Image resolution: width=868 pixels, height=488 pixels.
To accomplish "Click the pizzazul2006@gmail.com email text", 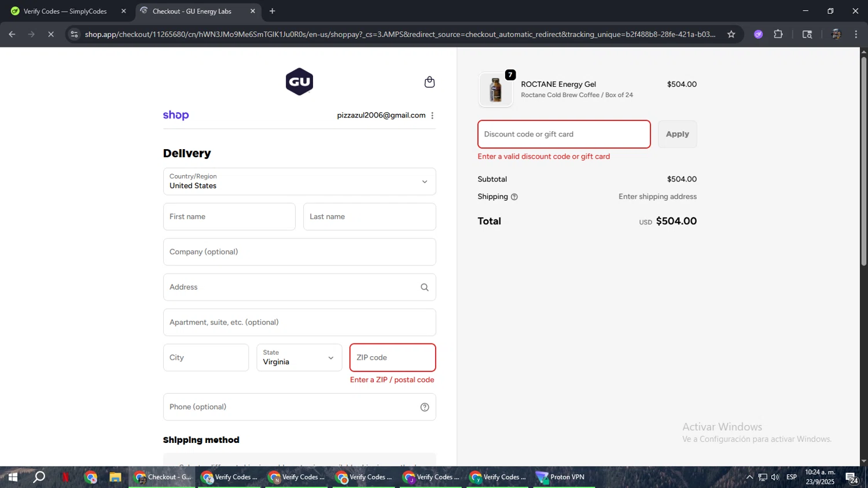I will (x=381, y=116).
